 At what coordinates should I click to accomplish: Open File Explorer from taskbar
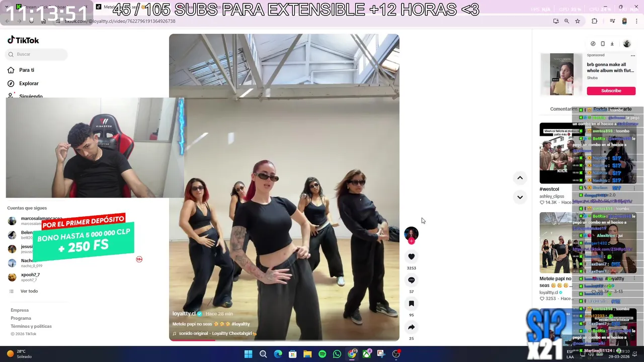tap(307, 354)
